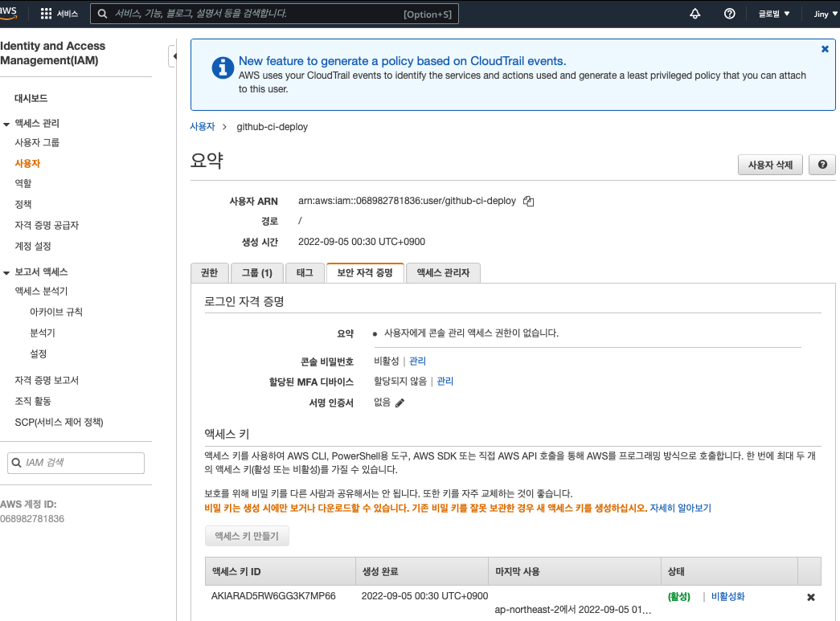Open the AWS services grid menu icon

[x=46, y=14]
